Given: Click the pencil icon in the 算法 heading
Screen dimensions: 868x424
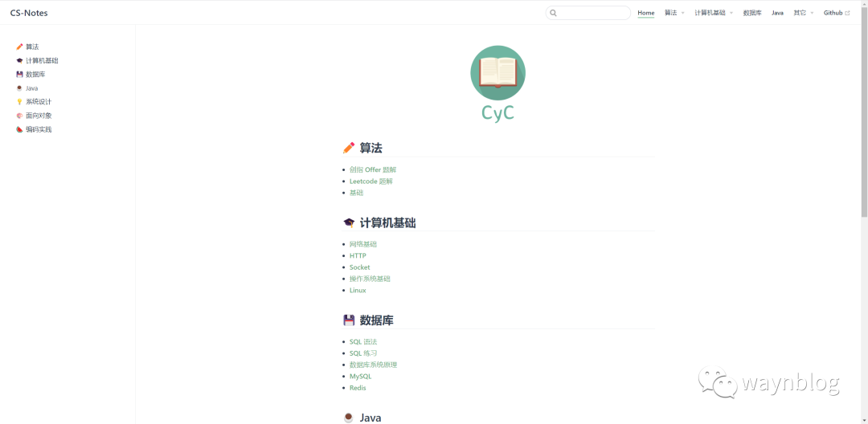Looking at the screenshot, I should 349,148.
